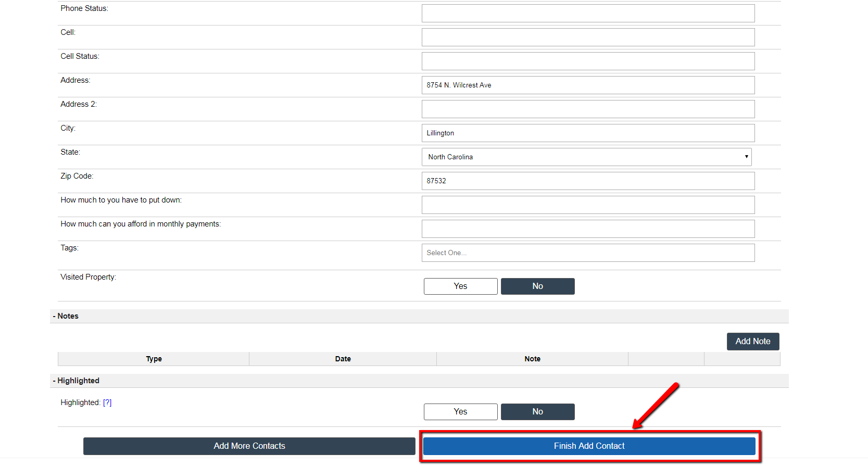This screenshot has width=868, height=466.
Task: Select No for Highlighted
Action: pyautogui.click(x=537, y=412)
